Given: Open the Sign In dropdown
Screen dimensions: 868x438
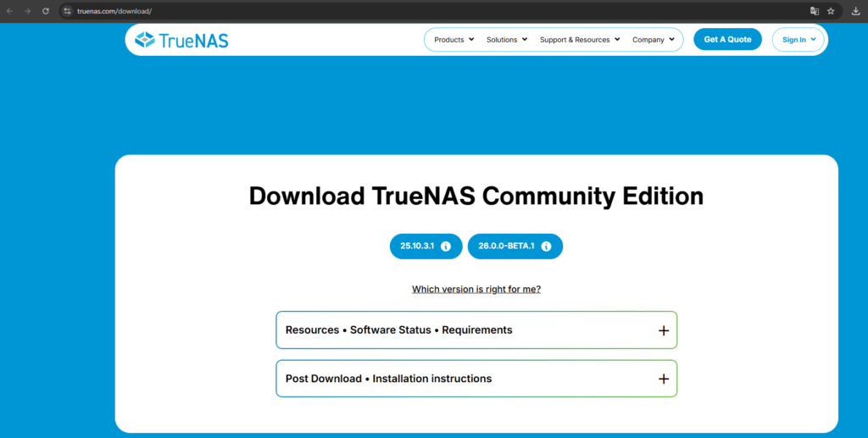Looking at the screenshot, I should [x=798, y=40].
